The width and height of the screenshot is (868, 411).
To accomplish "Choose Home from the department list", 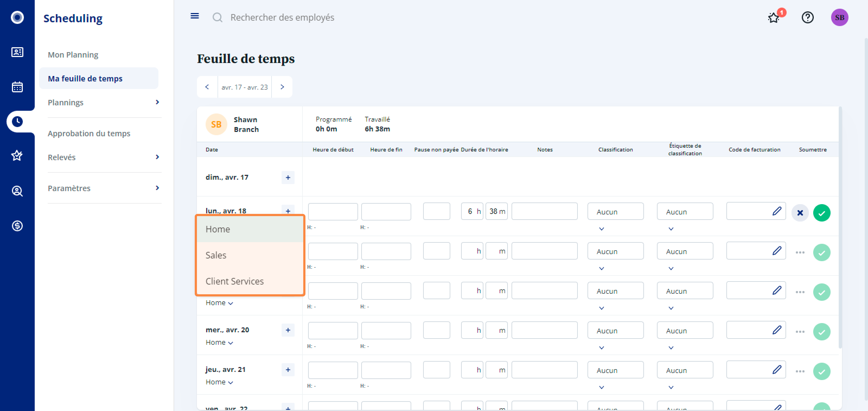I will [x=250, y=229].
